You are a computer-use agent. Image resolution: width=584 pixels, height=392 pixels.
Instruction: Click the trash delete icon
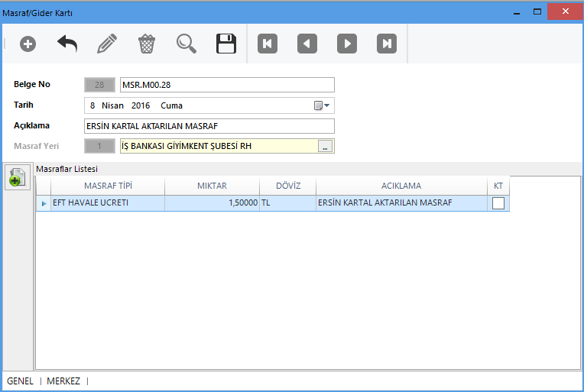coord(147,44)
